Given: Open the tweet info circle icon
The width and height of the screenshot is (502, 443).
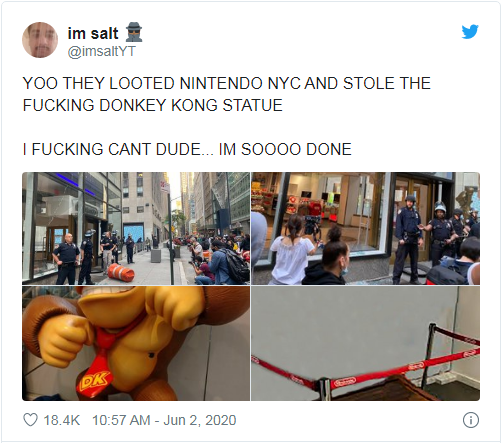Looking at the screenshot, I should [x=471, y=420].
